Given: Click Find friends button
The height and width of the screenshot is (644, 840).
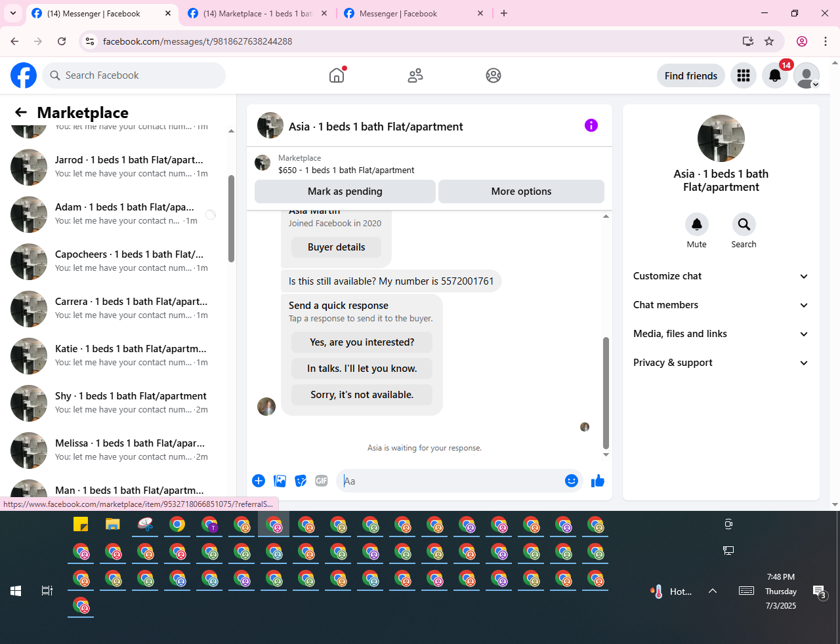Looking at the screenshot, I should pos(691,75).
